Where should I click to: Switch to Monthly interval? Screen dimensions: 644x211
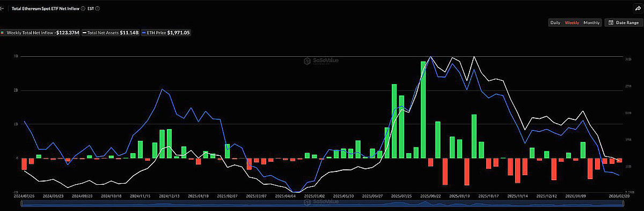591,22
